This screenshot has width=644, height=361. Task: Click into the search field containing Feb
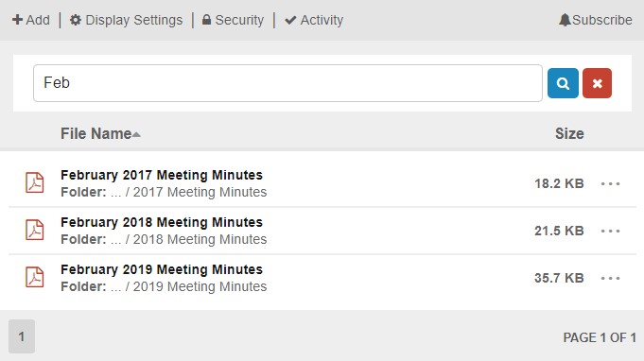(287, 83)
